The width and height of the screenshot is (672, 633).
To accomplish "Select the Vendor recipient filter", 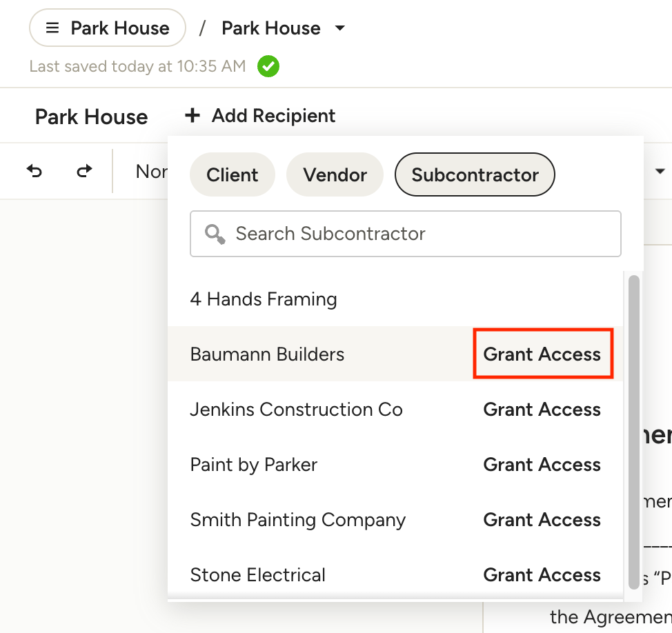I will [x=335, y=174].
